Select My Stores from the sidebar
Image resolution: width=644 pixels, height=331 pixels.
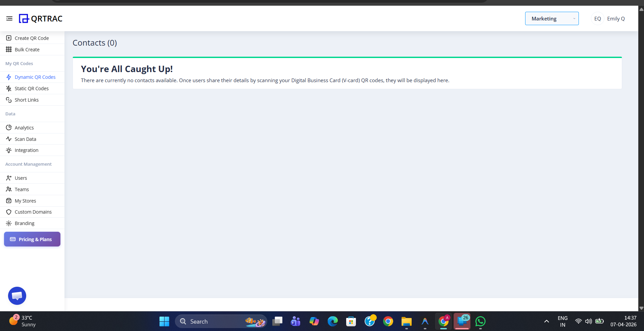pyautogui.click(x=25, y=201)
